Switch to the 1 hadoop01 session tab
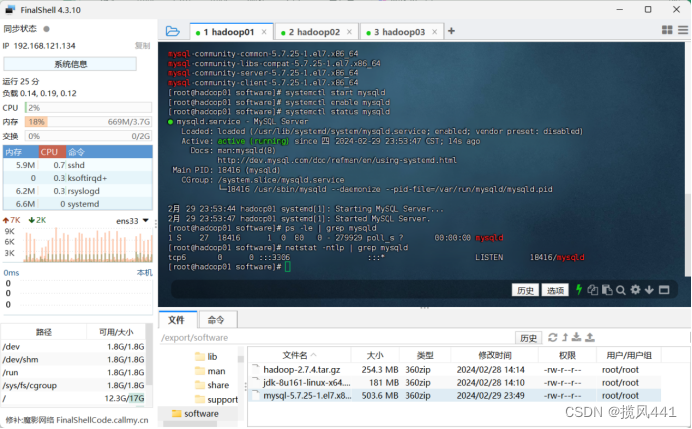The width and height of the screenshot is (692, 429). (232, 32)
